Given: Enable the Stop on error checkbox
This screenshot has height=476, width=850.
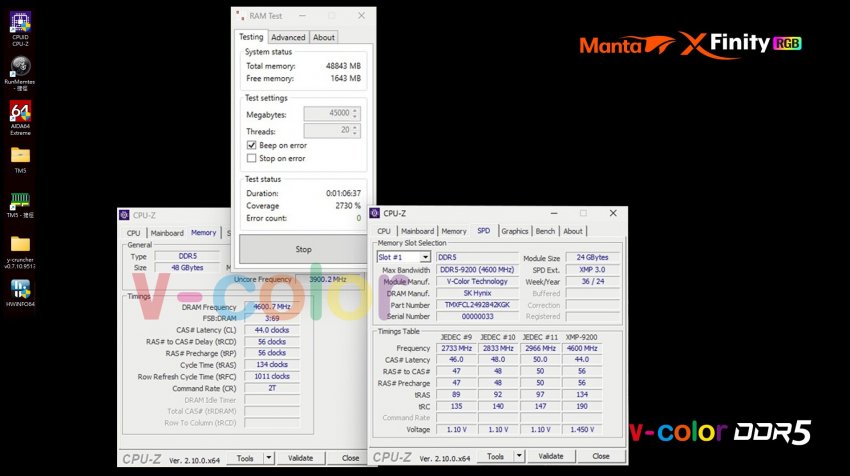Looking at the screenshot, I should point(251,158).
